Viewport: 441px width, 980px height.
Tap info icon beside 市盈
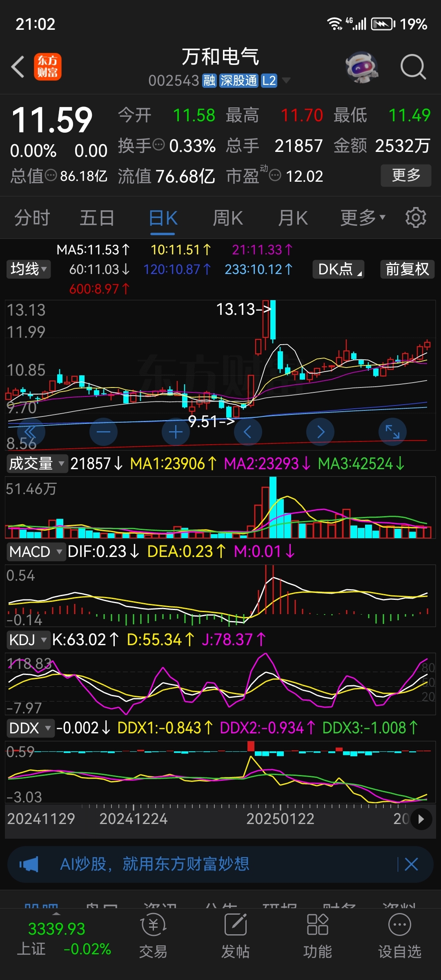tap(275, 176)
